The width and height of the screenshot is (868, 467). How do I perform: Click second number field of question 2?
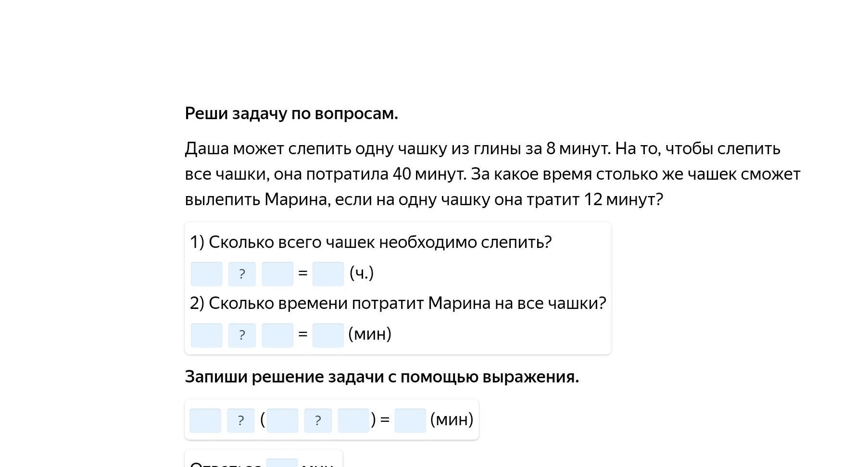[277, 335]
